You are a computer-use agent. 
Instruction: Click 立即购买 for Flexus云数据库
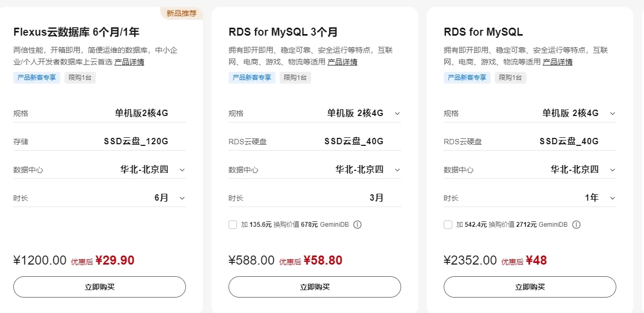point(100,287)
